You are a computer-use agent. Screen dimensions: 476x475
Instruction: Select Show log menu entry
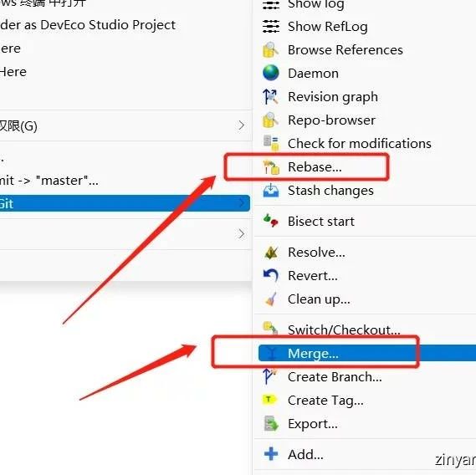pos(315,4)
